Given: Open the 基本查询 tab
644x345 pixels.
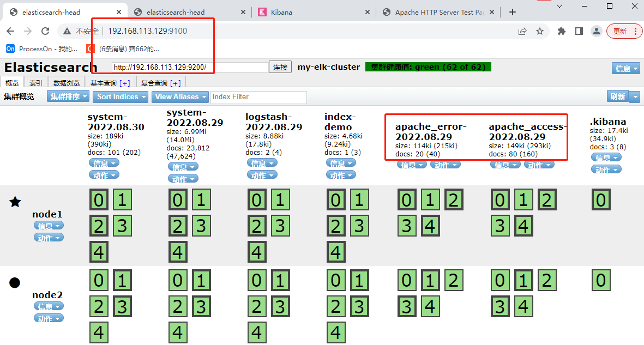Looking at the screenshot, I should [x=104, y=83].
